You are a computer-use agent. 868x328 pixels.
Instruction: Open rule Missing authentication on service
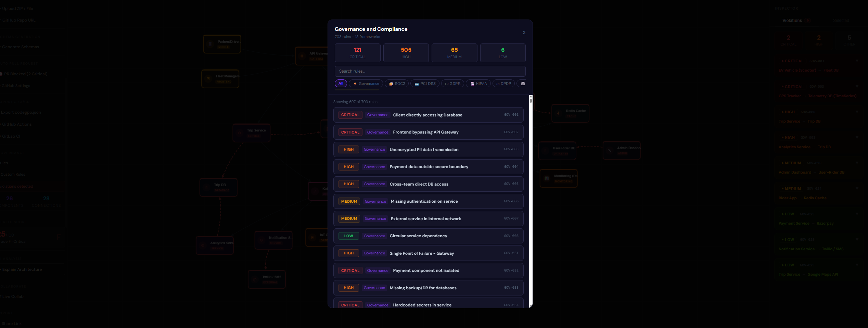click(428, 201)
